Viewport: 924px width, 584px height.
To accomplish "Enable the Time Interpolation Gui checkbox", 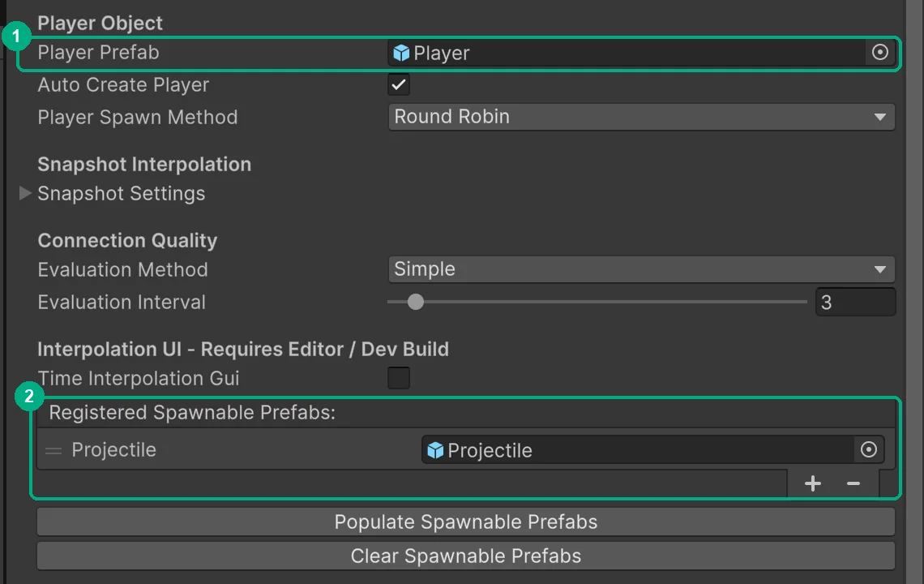I will click(398, 378).
